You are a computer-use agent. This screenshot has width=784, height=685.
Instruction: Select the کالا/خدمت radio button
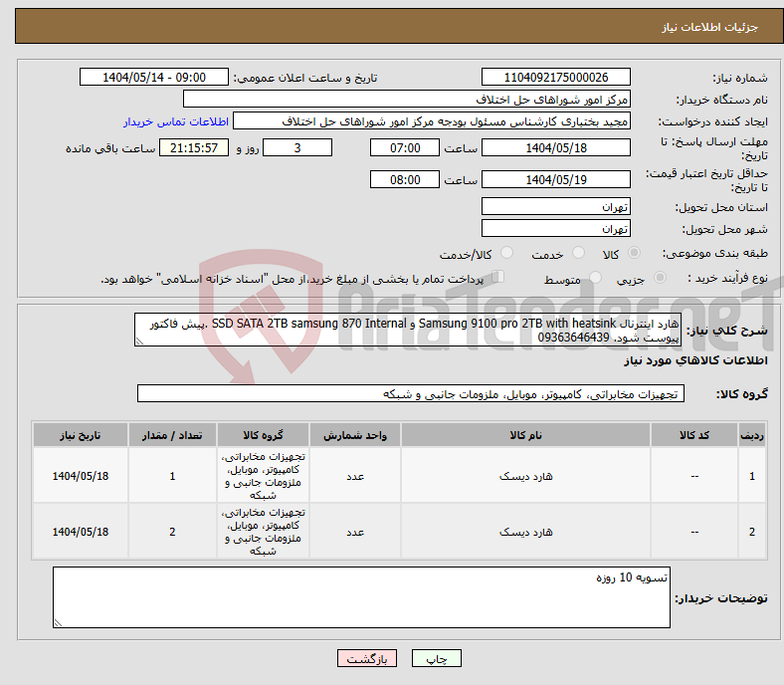click(507, 253)
